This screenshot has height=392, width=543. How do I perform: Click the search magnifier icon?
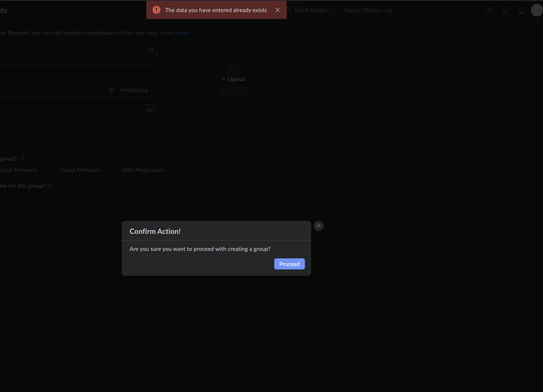click(289, 10)
